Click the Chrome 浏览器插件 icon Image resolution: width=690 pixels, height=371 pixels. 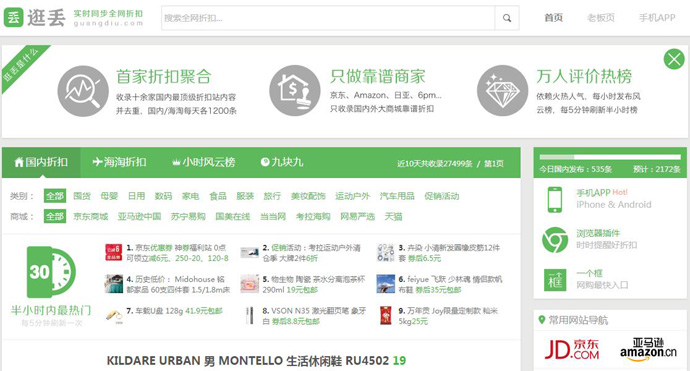pos(554,240)
